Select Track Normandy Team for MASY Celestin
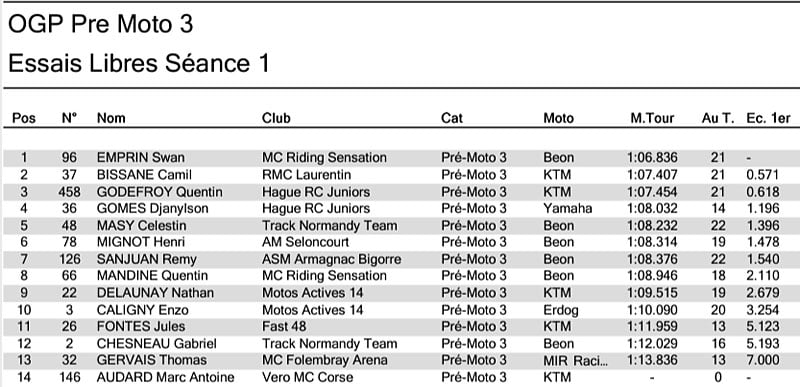Screen dimensions: 800x387 point(330,225)
